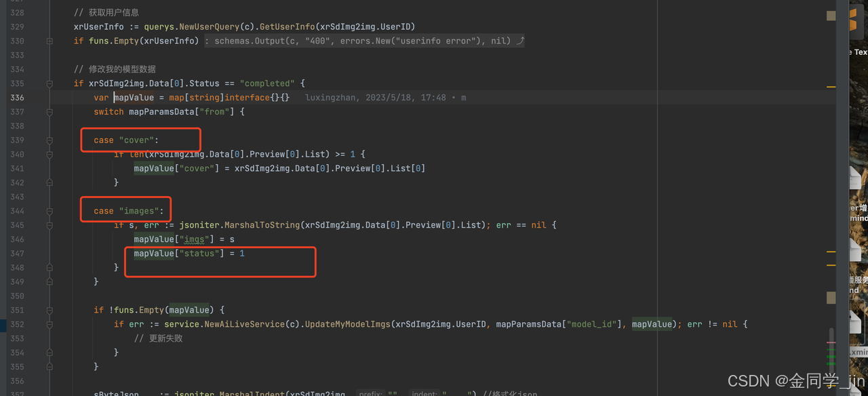
Task: Click the xrUserInfo variable on line 329
Action: click(x=99, y=26)
